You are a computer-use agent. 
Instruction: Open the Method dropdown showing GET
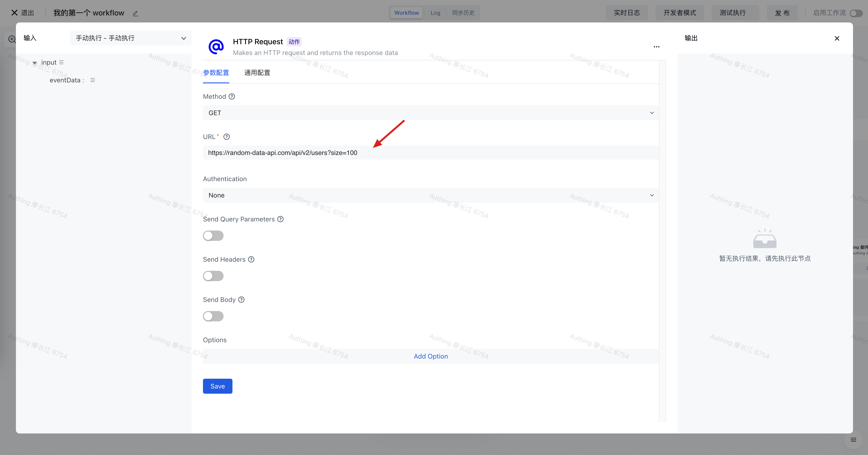coord(430,113)
